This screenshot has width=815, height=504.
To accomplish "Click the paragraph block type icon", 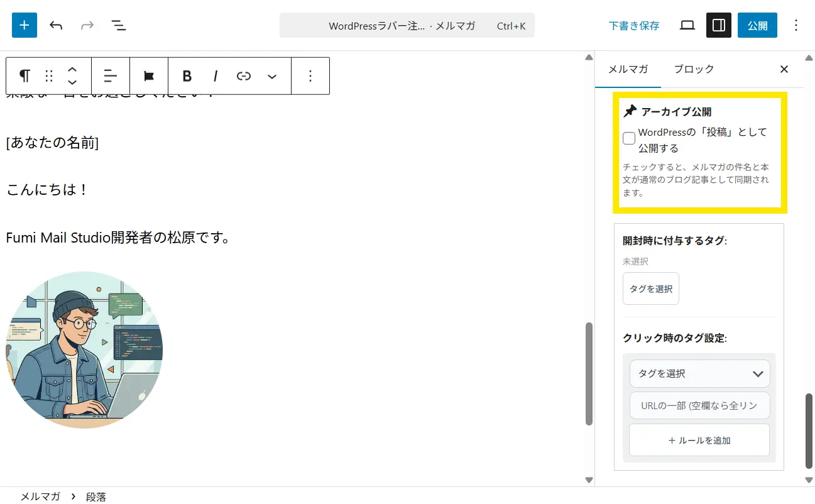I will (25, 76).
